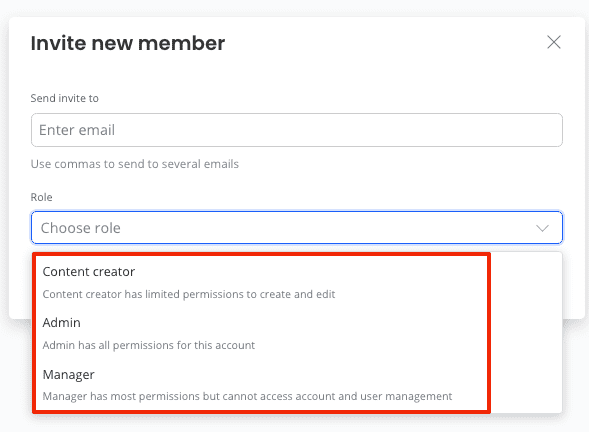Click the chevron arrow in the Role field
This screenshot has height=432, width=589.
542,228
